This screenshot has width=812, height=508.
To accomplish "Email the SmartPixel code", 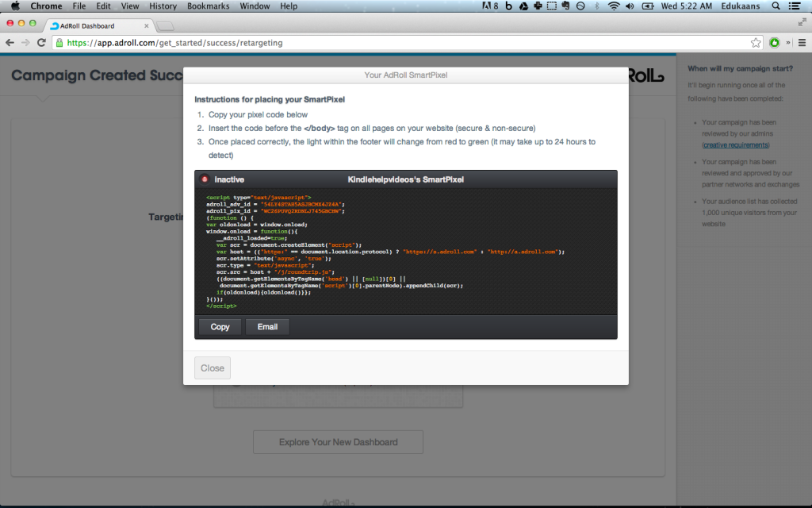I will click(x=267, y=327).
